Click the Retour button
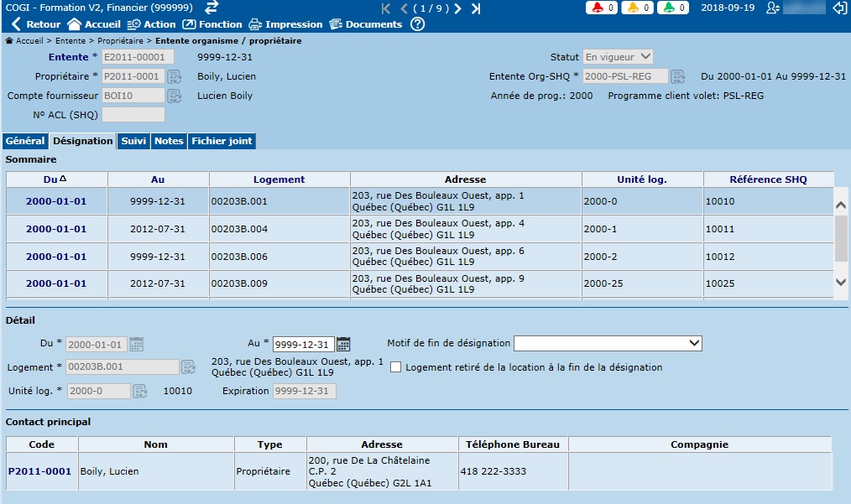The image size is (851, 504). 35,24
